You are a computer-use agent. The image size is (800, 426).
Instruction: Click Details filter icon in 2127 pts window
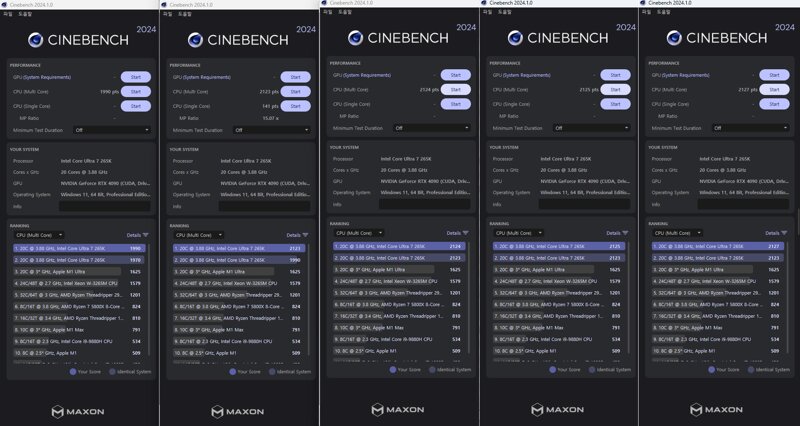784,233
